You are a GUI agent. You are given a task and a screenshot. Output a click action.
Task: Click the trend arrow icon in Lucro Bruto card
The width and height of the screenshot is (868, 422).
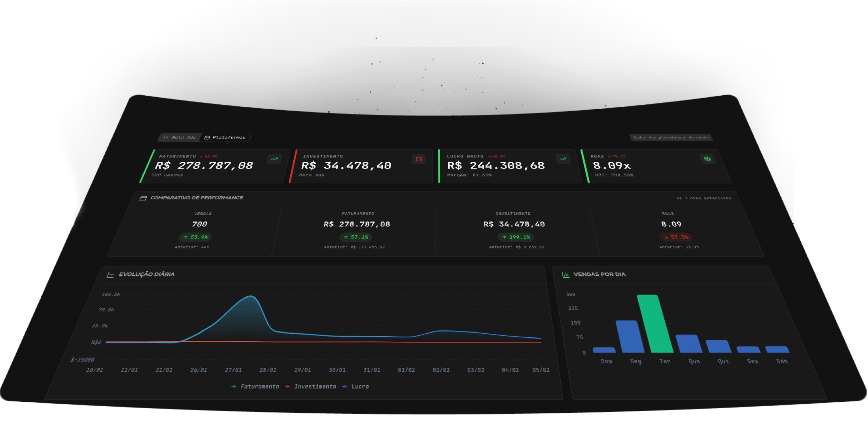point(563,159)
